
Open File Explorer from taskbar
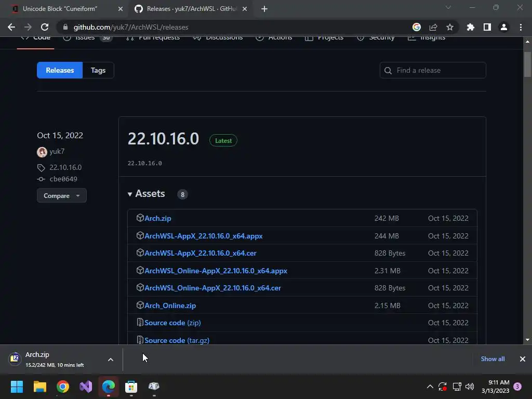click(x=39, y=387)
